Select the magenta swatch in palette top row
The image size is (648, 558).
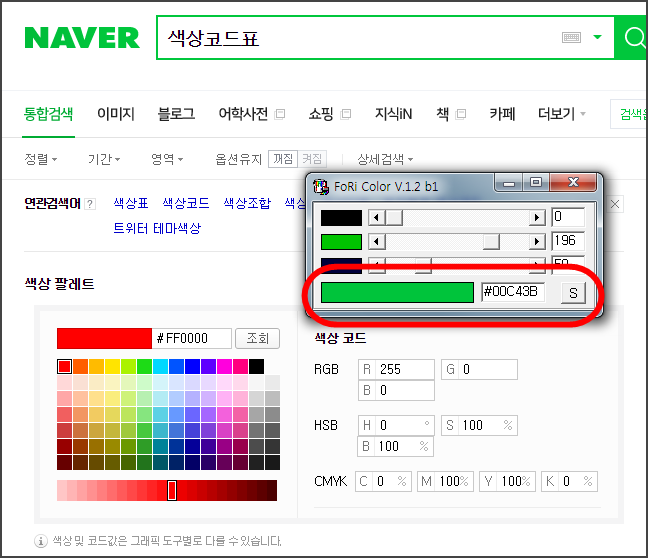tap(224, 367)
